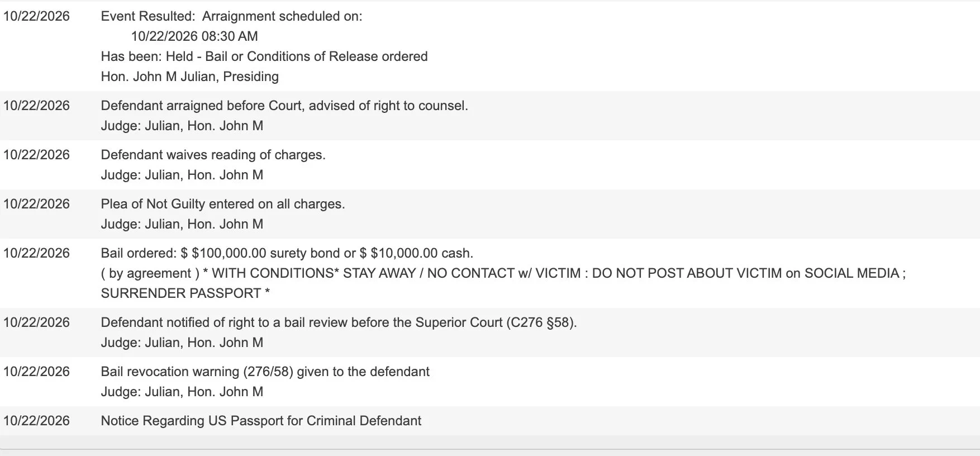Click Held - Bail or Conditions of Release ordered

[x=297, y=56]
